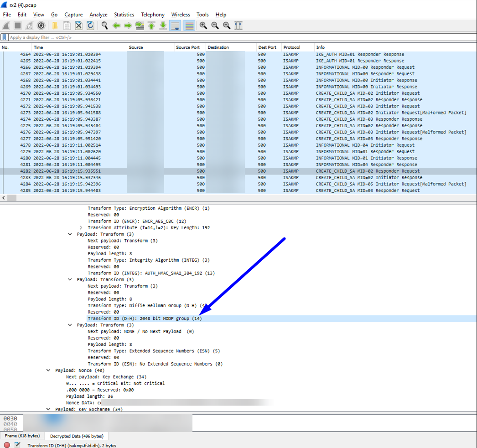Expand the Transform Attribute key length entry
This screenshot has width=477, height=448.
click(x=81, y=227)
